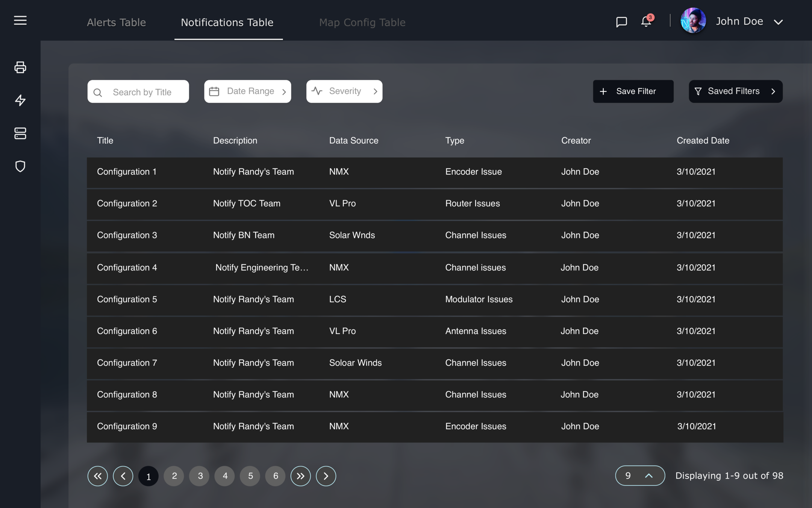This screenshot has width=812, height=508.
Task: Go to next page arrow
Action: [x=326, y=476]
